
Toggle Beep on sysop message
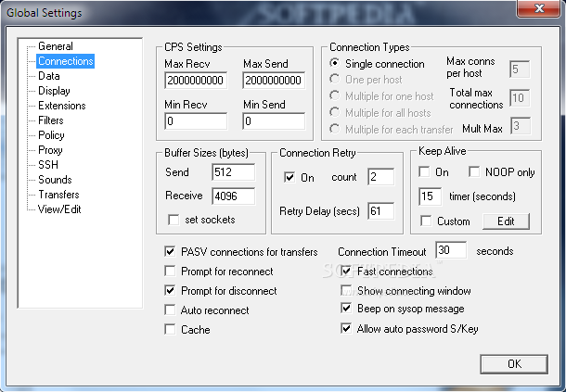point(347,309)
